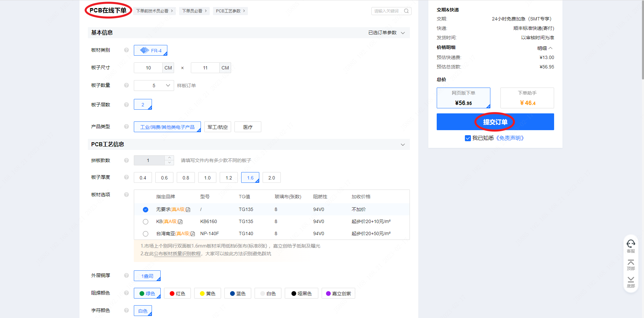The width and height of the screenshot is (644, 318).
Task: Open PDF icon beside KB brand
Action: (x=180, y=222)
